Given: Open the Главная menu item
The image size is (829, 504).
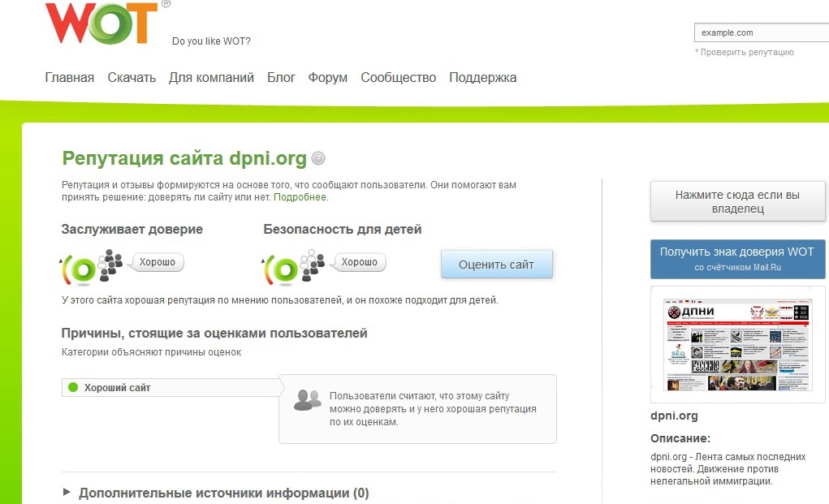Looking at the screenshot, I should click(69, 78).
